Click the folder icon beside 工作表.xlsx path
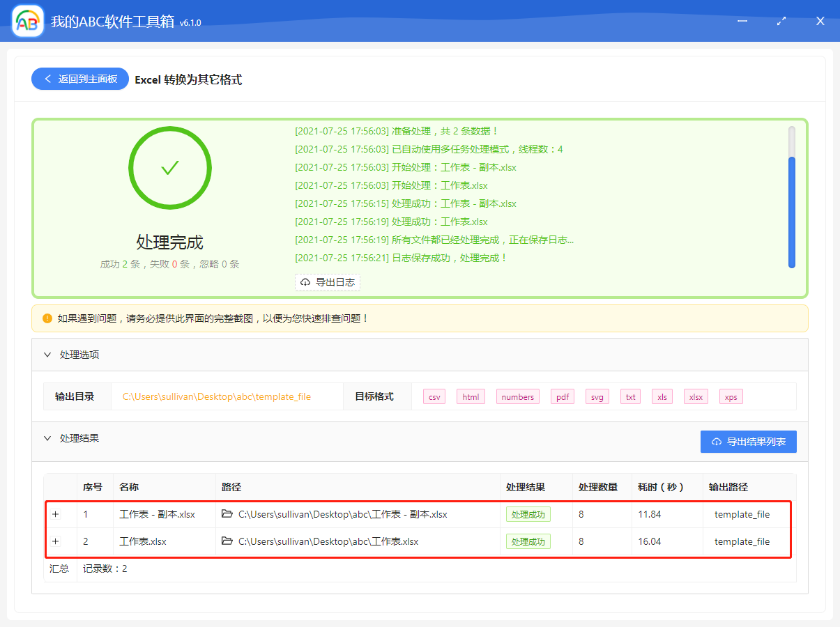Viewport: 840px width, 627px height. [x=227, y=541]
